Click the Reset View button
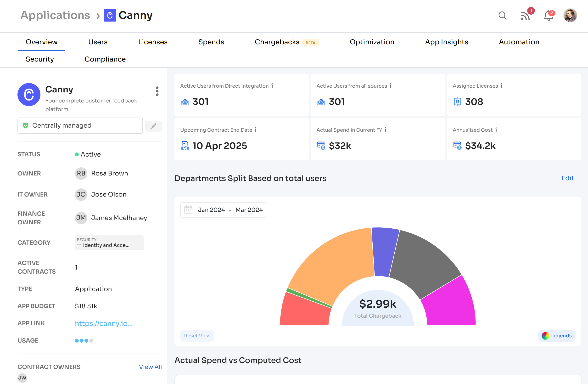The height and width of the screenshot is (384, 588). 197,336
